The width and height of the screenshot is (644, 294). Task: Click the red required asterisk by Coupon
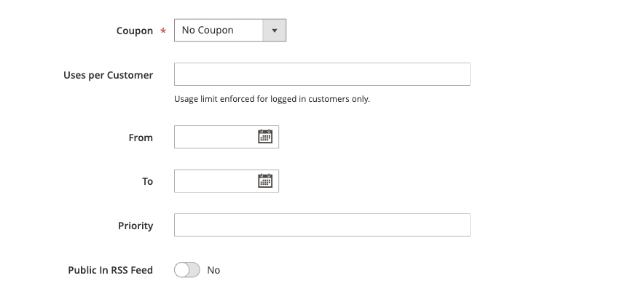coord(162,32)
